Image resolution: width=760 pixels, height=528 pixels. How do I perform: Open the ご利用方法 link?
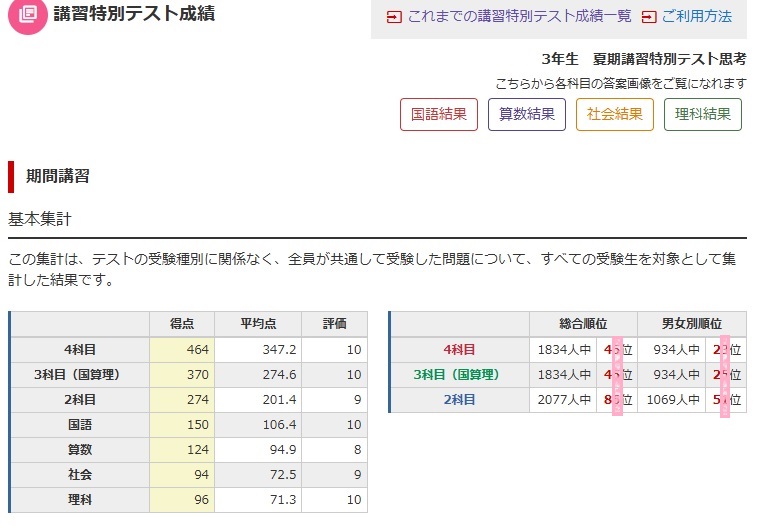(697, 16)
